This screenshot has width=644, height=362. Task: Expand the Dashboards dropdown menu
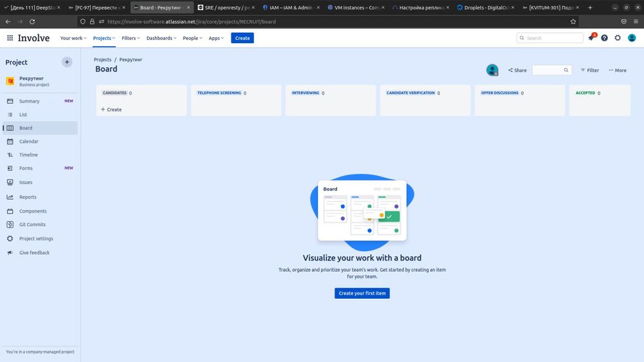[161, 38]
